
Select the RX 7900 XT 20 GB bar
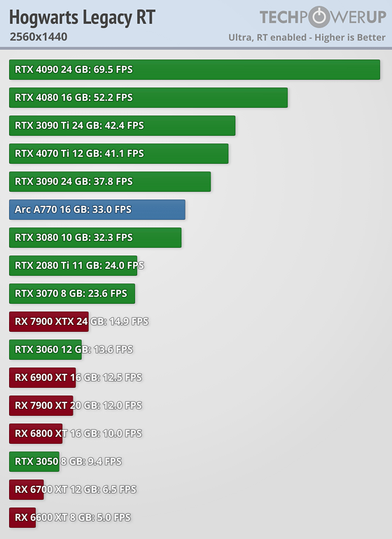[x=41, y=405]
